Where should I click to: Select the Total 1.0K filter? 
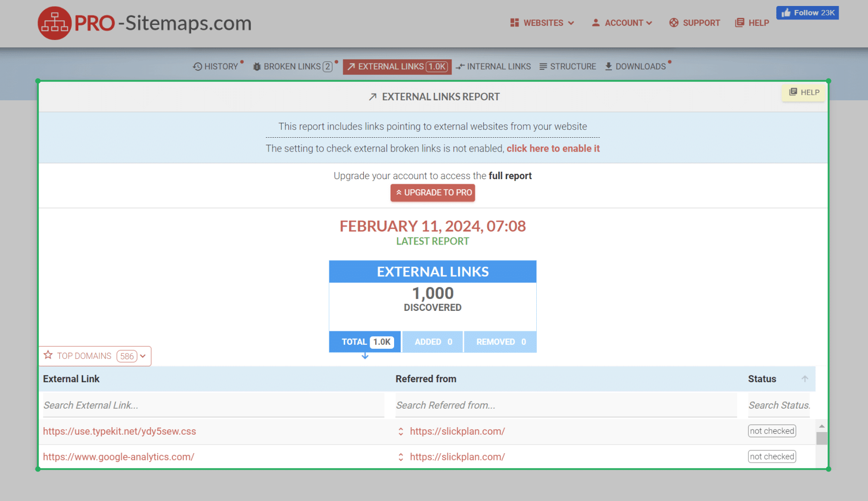[x=365, y=342]
